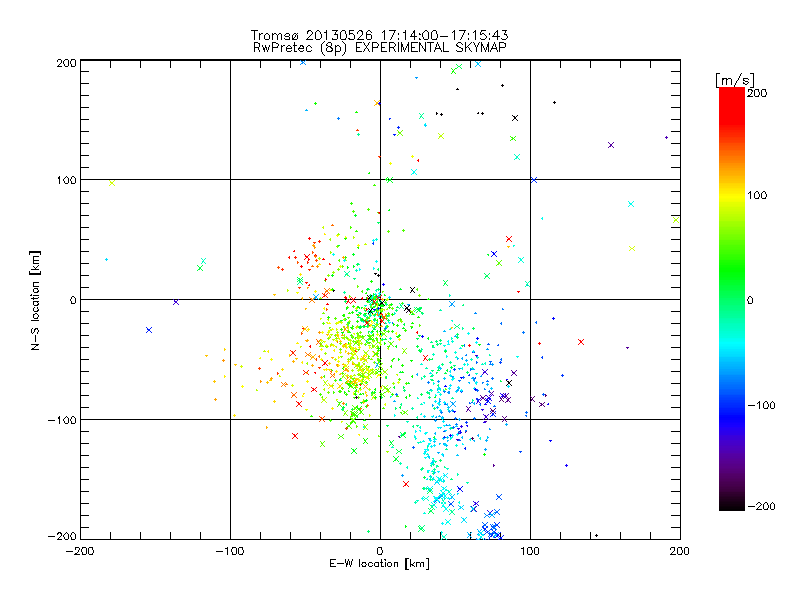Click the plot title line "Tromsø 20130526 17:14:00-17:15:43"
The image size is (800, 600).
(x=379, y=35)
